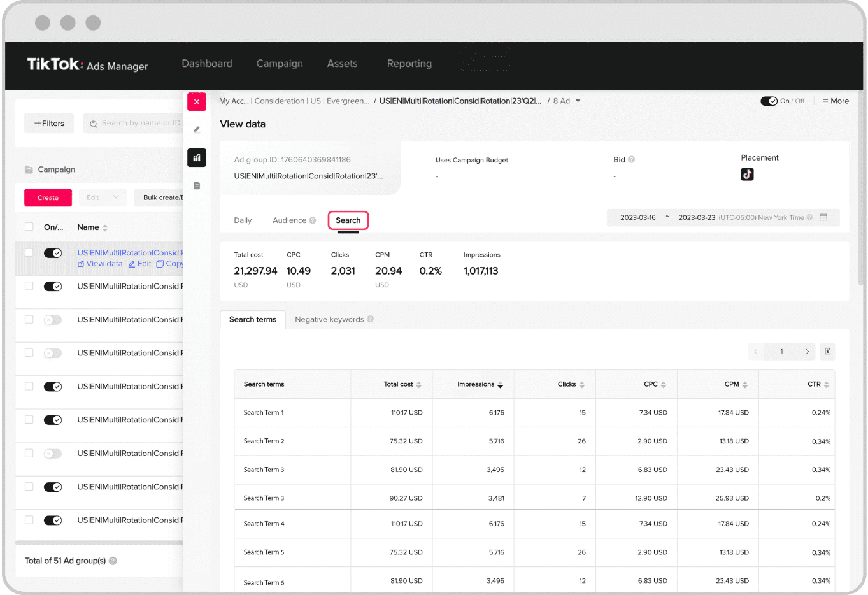Switch to the Audience tab
The image size is (868, 595).
(289, 220)
